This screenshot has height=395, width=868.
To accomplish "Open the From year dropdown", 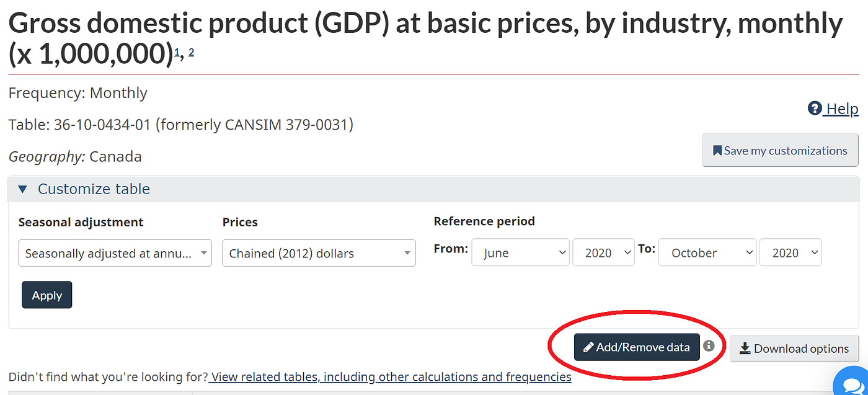I will [x=603, y=252].
